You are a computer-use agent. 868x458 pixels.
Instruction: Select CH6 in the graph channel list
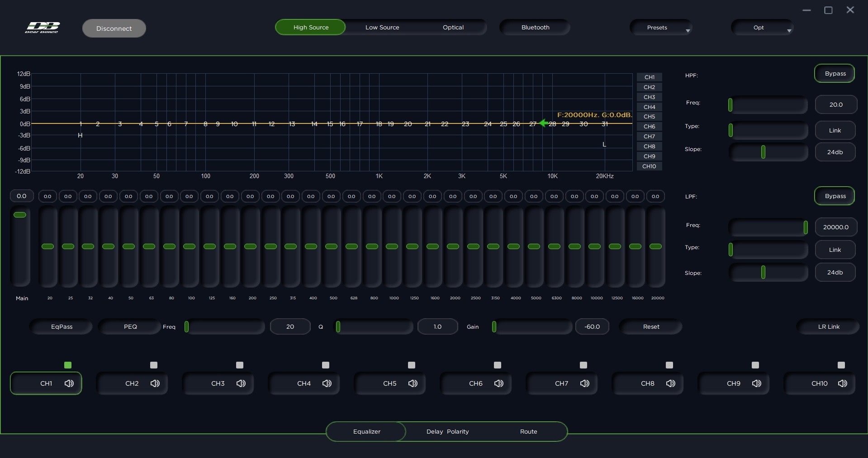tap(649, 127)
